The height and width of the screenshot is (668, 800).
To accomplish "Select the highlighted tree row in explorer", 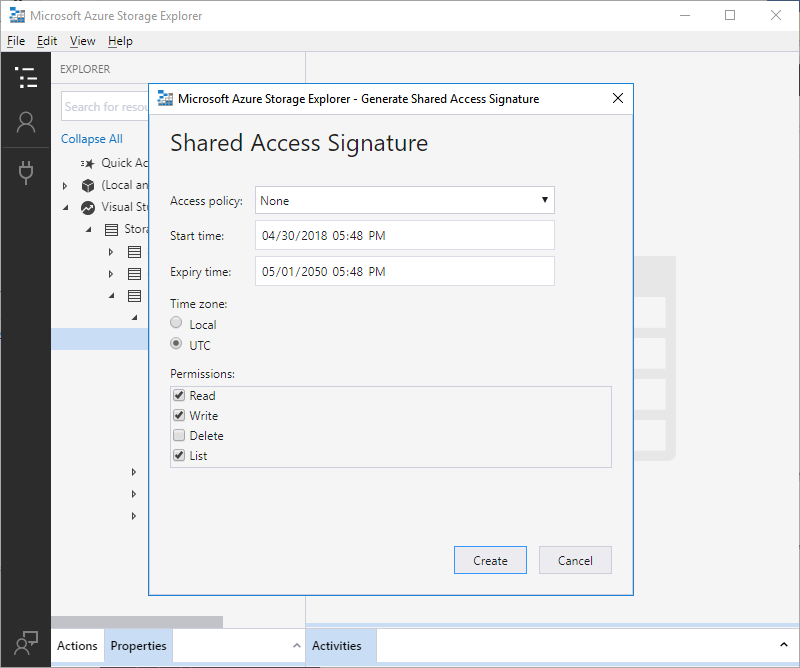I will 99,339.
